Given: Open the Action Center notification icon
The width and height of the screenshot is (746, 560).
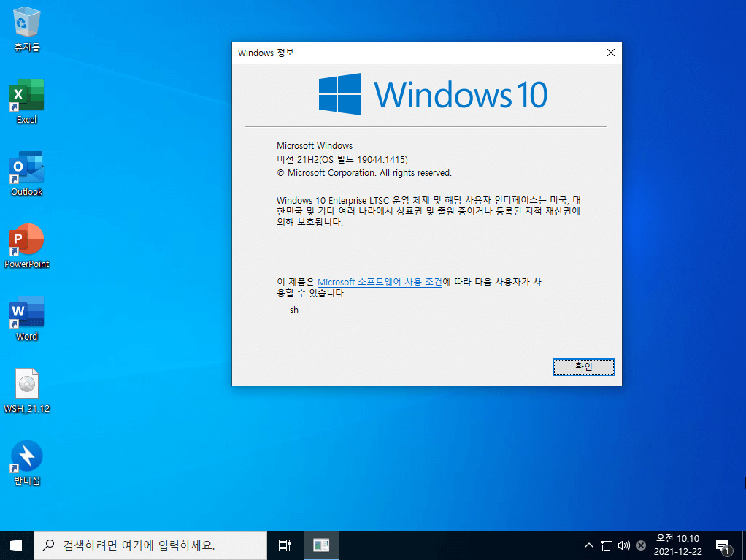Looking at the screenshot, I should 723,545.
